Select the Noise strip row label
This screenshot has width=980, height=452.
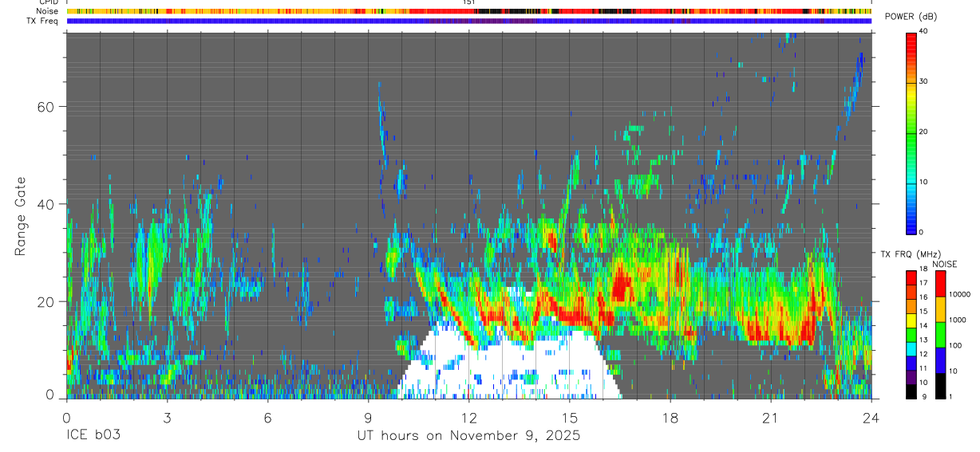(x=48, y=11)
